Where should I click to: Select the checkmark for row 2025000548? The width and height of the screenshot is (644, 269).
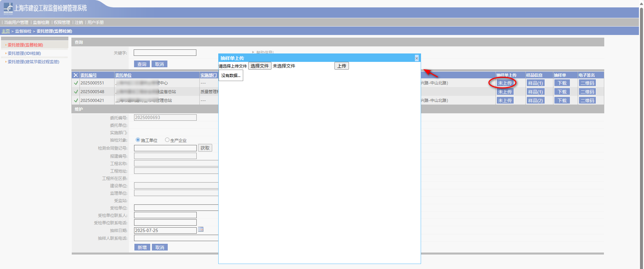(76, 92)
